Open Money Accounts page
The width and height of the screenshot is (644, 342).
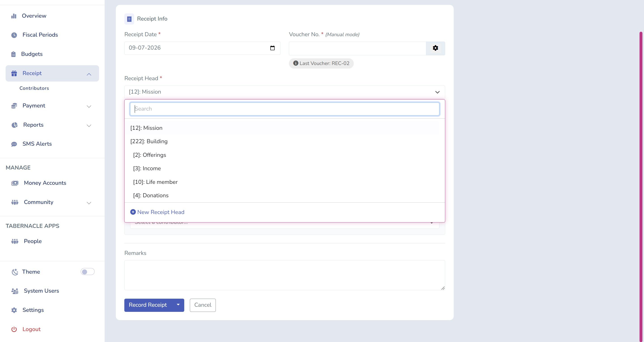click(45, 183)
